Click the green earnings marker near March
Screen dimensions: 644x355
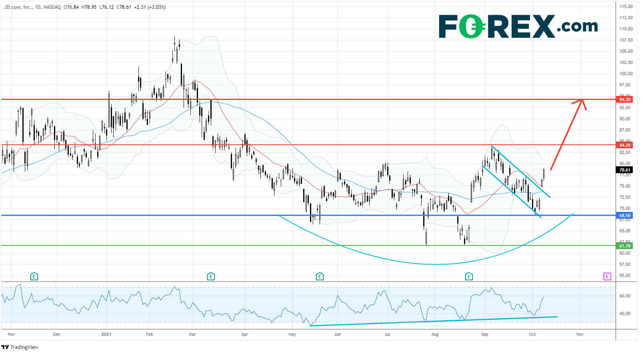pyautogui.click(x=211, y=276)
